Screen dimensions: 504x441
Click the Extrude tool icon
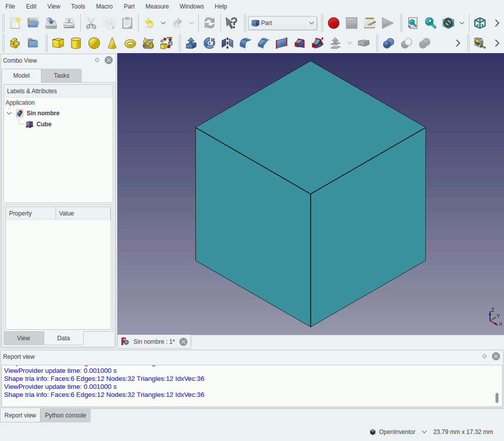(191, 43)
